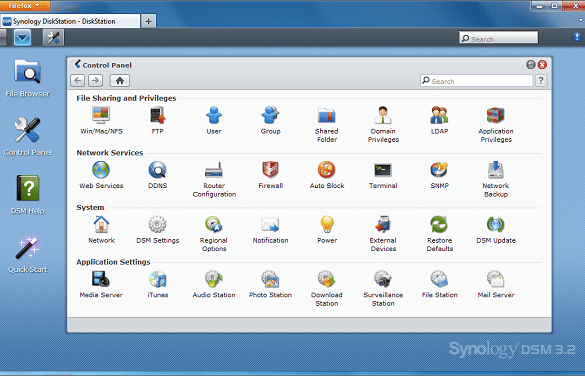Go back in Control Panel

(x=77, y=80)
